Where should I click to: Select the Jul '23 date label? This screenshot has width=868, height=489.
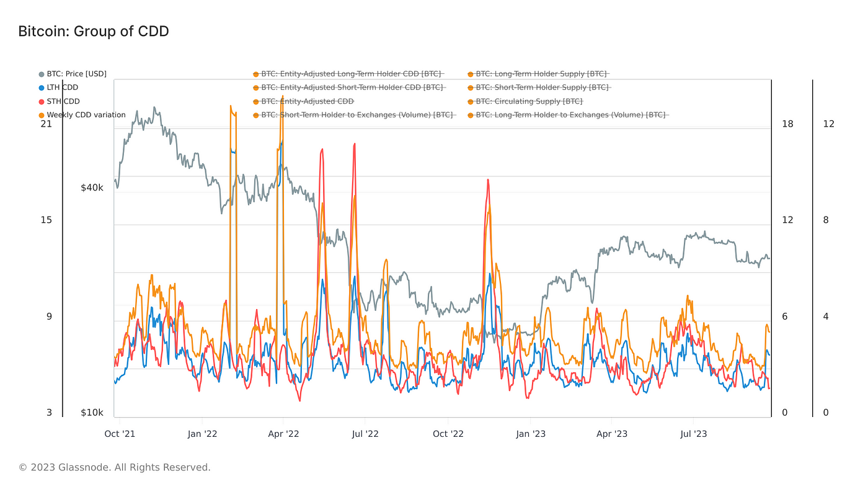[693, 434]
